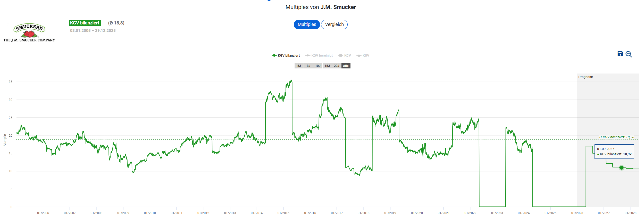Click the green KGV bilanziert badge
644x220 pixels.
tap(85, 23)
